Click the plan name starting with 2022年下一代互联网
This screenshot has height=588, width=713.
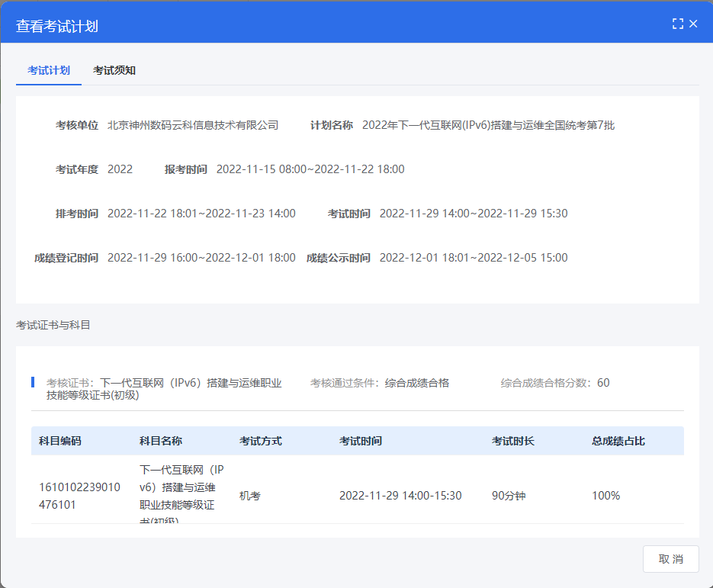point(488,125)
